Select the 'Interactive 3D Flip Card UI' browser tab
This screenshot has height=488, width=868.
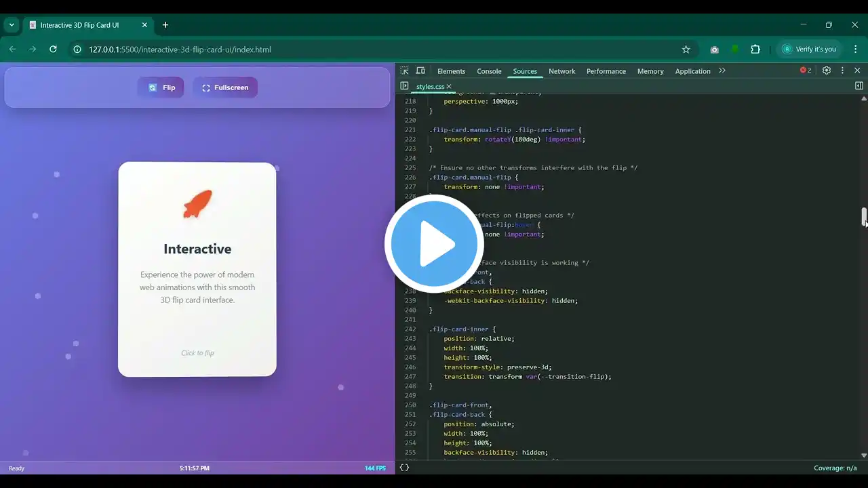tap(88, 25)
